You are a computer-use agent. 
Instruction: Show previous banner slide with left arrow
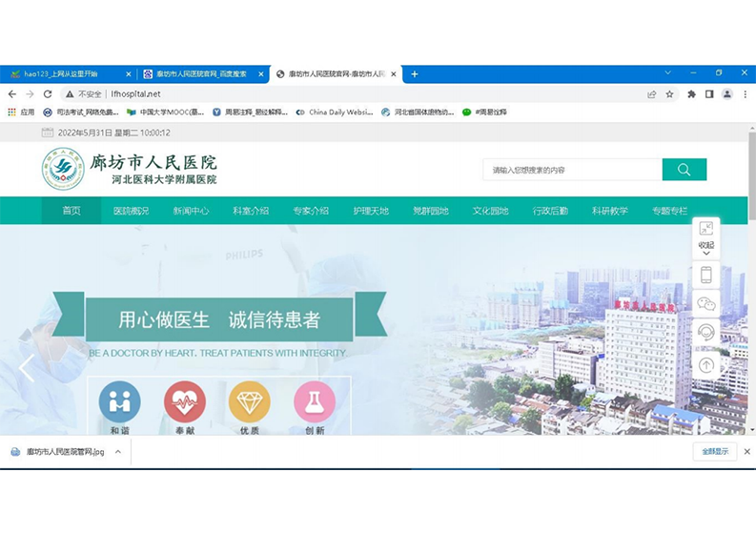(x=26, y=368)
